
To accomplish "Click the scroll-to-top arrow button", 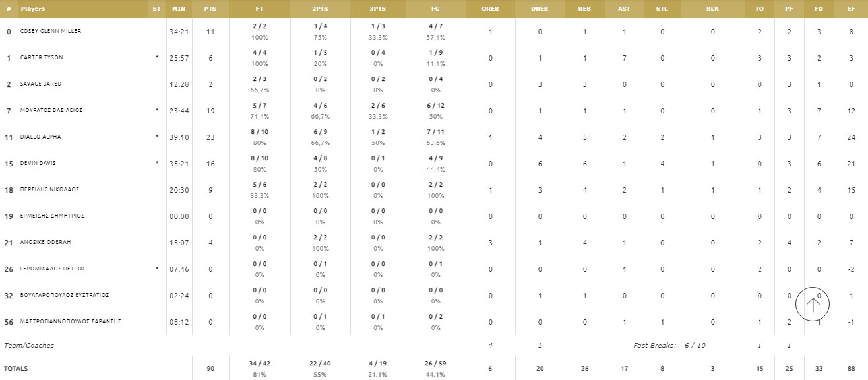I will 813,304.
